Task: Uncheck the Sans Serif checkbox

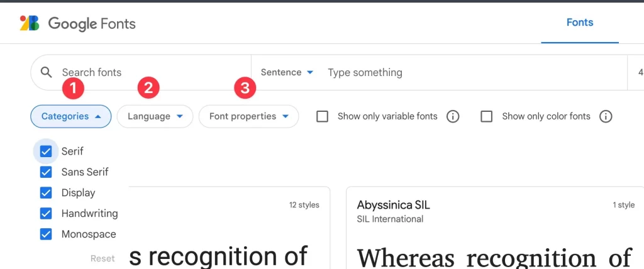Action: coord(46,172)
